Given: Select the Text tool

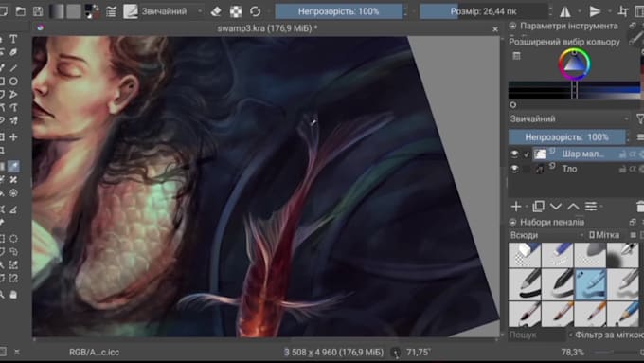Looking at the screenshot, I should pos(13,39).
